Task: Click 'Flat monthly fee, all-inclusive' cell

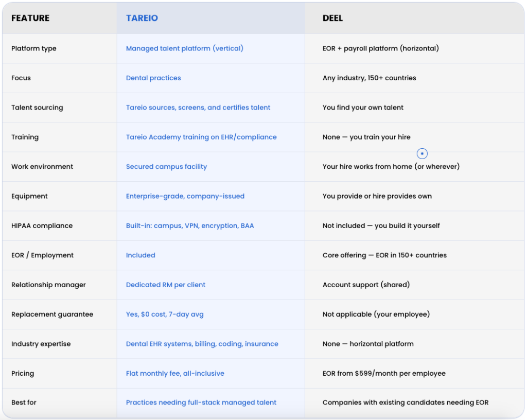Action: (175, 374)
